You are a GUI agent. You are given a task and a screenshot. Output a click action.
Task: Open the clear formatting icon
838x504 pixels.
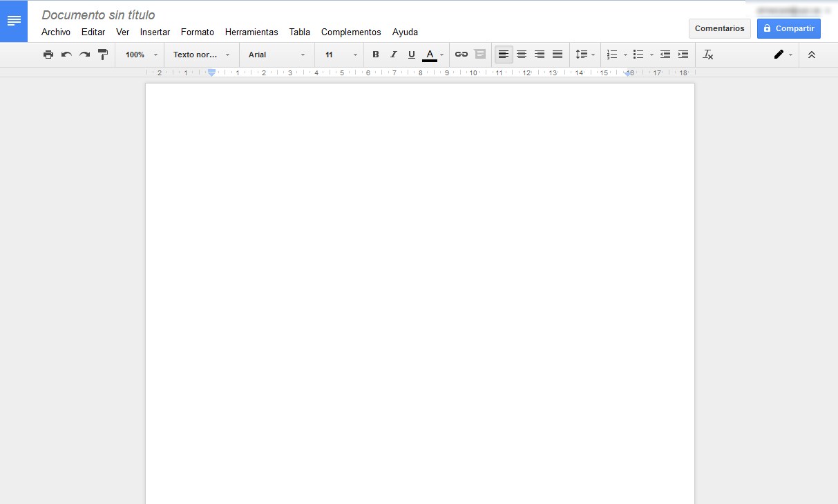coord(707,55)
